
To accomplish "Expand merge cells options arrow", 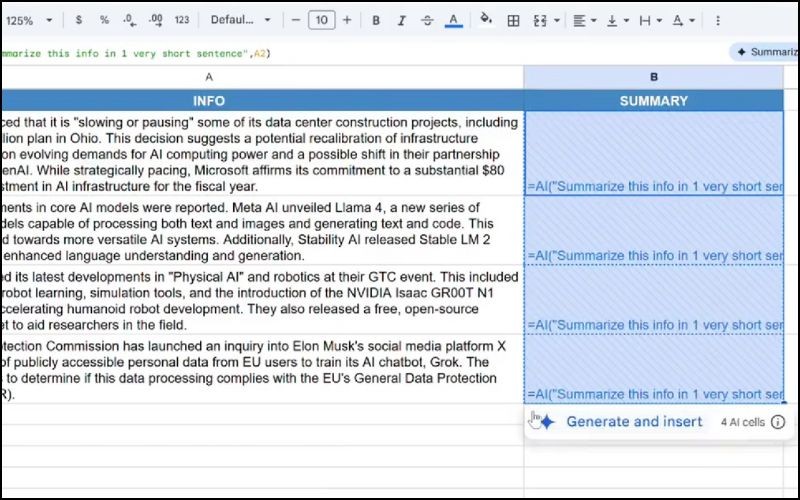I will point(557,20).
